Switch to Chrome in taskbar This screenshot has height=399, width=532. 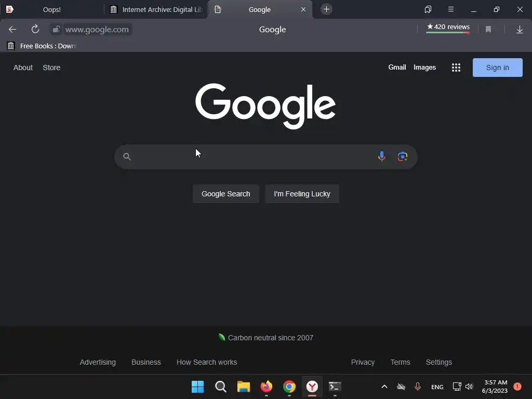tap(289, 387)
